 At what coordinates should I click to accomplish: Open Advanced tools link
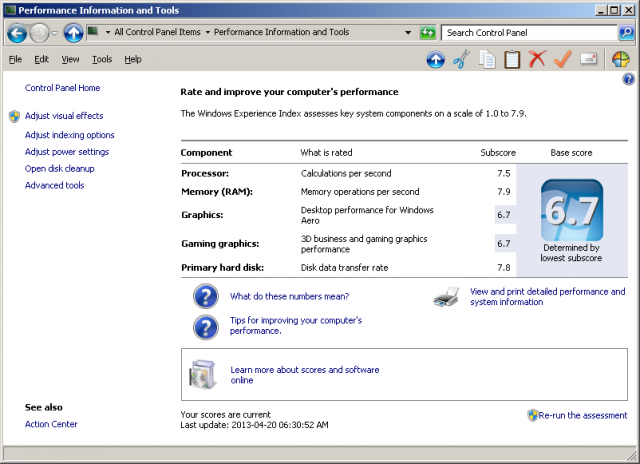(54, 185)
